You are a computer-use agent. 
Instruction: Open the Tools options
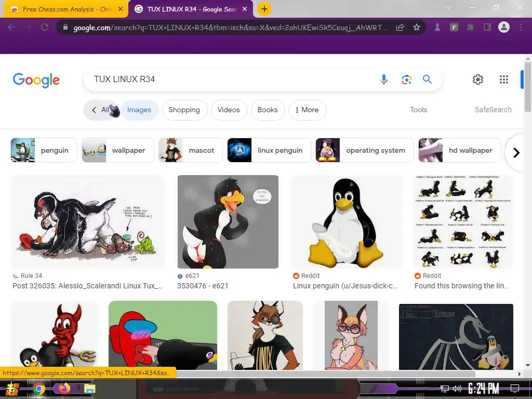[x=418, y=110]
